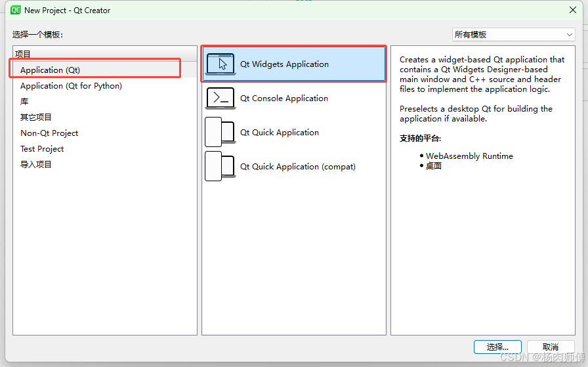
Task: Choose the Qt Console Application label
Action: pos(284,98)
